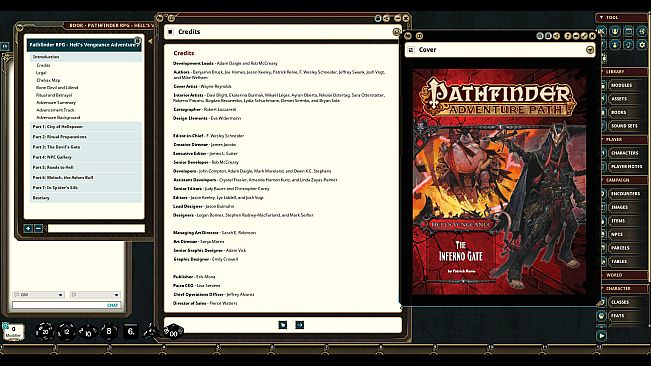This screenshot has height=366, width=651.
Task: Open the Bestiary chapter
Action: [x=86, y=198]
